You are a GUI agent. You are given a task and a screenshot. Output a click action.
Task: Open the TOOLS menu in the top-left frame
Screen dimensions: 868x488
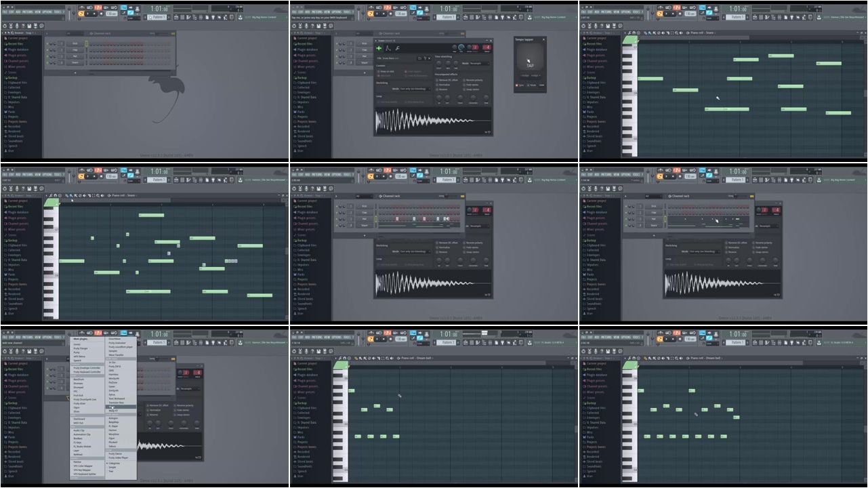pos(58,12)
